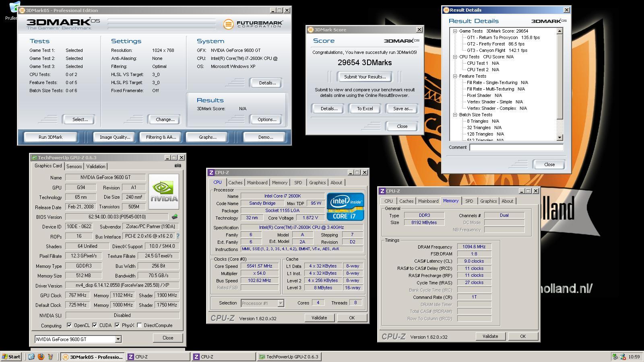The height and width of the screenshot is (362, 644).
Task: Click the bus interface question mark icon
Action: 178,236
